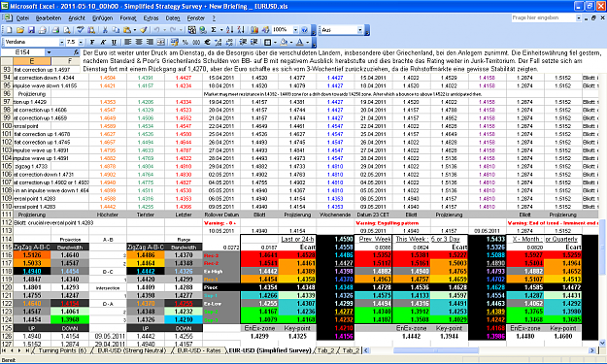Image resolution: width=607 pixels, height=364 pixels.
Task: Click the 'Frage hier eingeben' help field
Action: (x=544, y=17)
